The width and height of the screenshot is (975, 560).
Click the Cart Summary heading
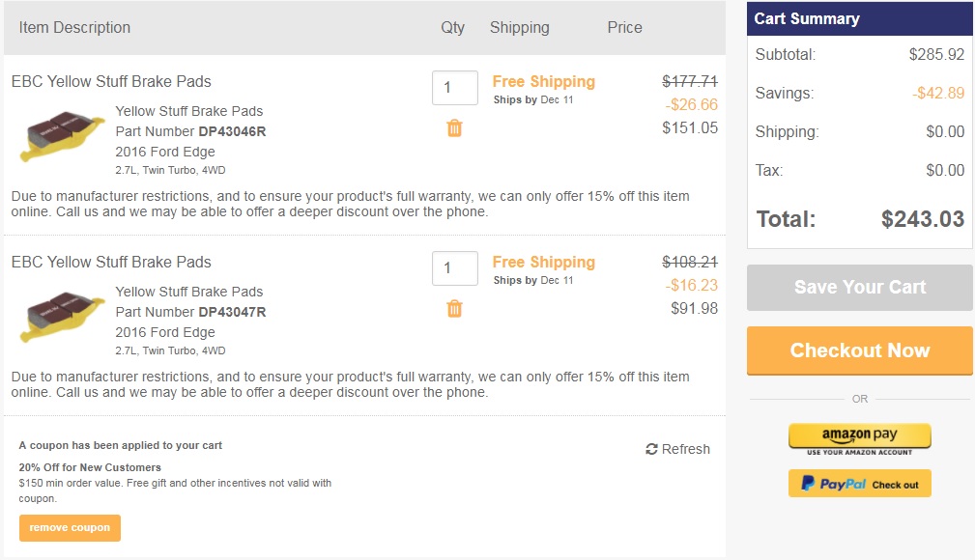[807, 18]
